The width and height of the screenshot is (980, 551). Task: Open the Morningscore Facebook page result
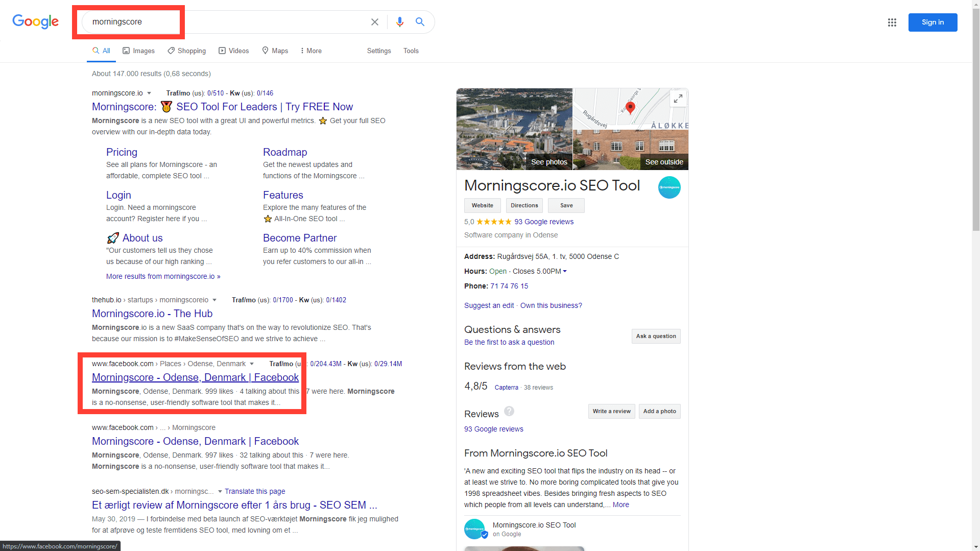click(195, 377)
